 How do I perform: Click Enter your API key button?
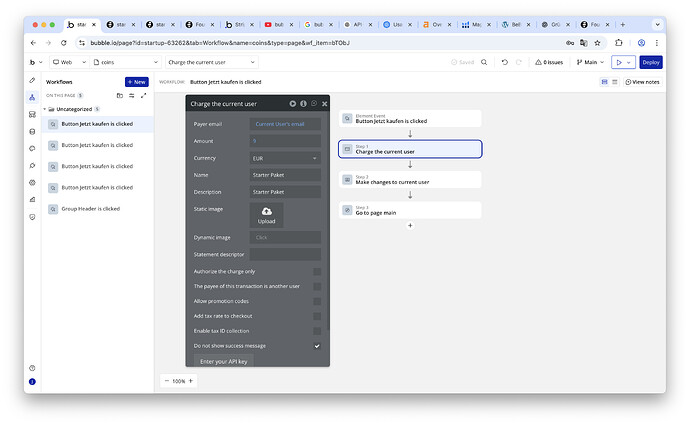(224, 361)
